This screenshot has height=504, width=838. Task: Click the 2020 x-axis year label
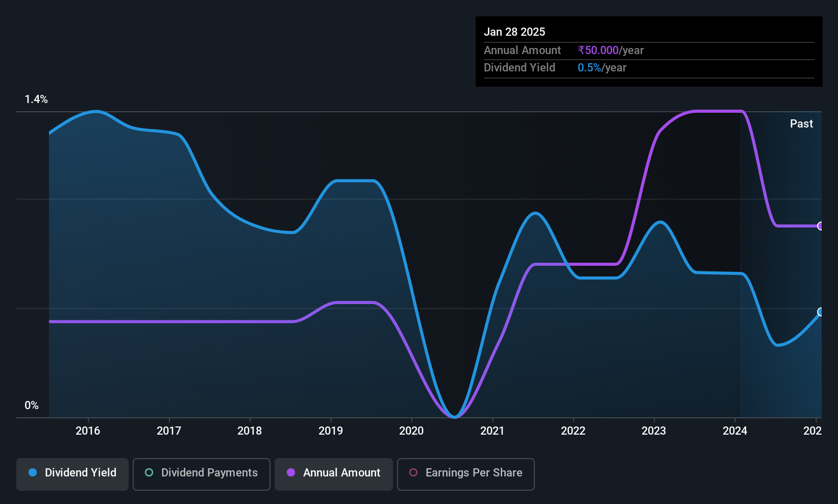(x=411, y=431)
